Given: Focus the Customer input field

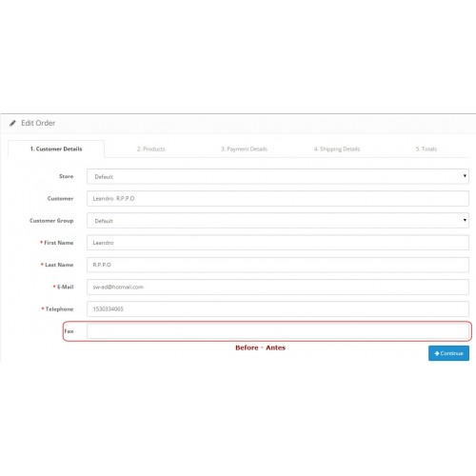Looking at the screenshot, I should (278, 198).
